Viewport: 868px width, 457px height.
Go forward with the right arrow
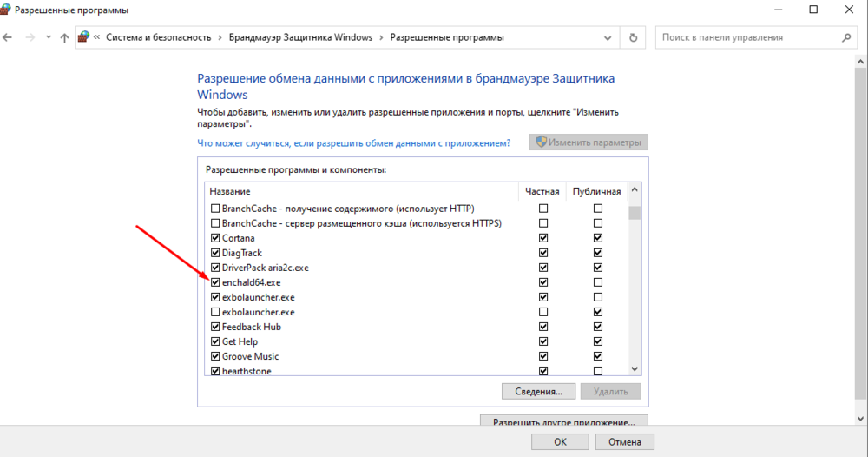pos(30,37)
